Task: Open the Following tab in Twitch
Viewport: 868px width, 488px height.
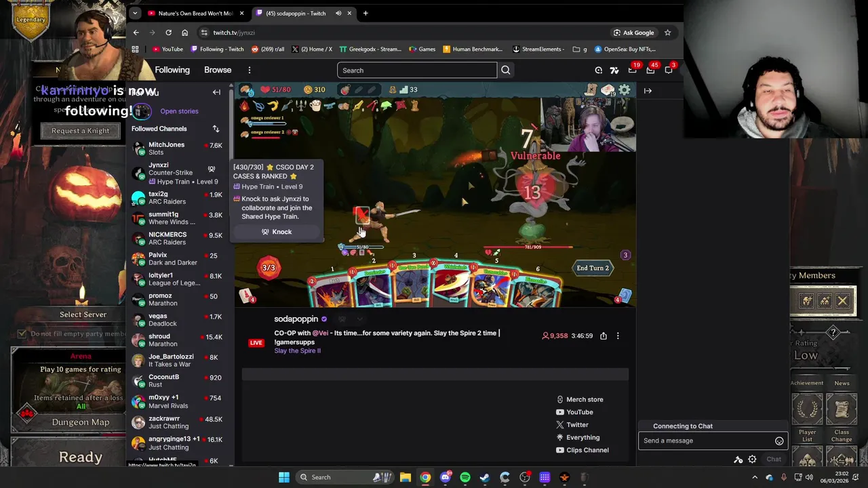Action: point(172,70)
